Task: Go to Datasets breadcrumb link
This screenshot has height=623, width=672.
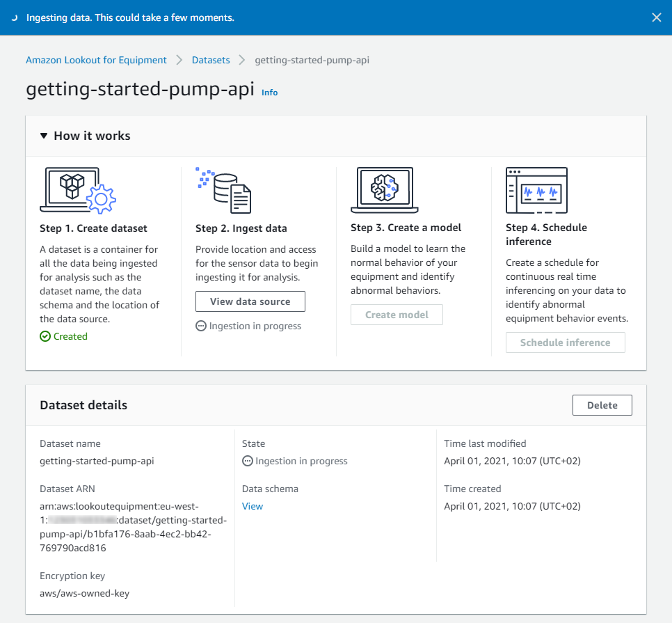Action: pos(211,60)
